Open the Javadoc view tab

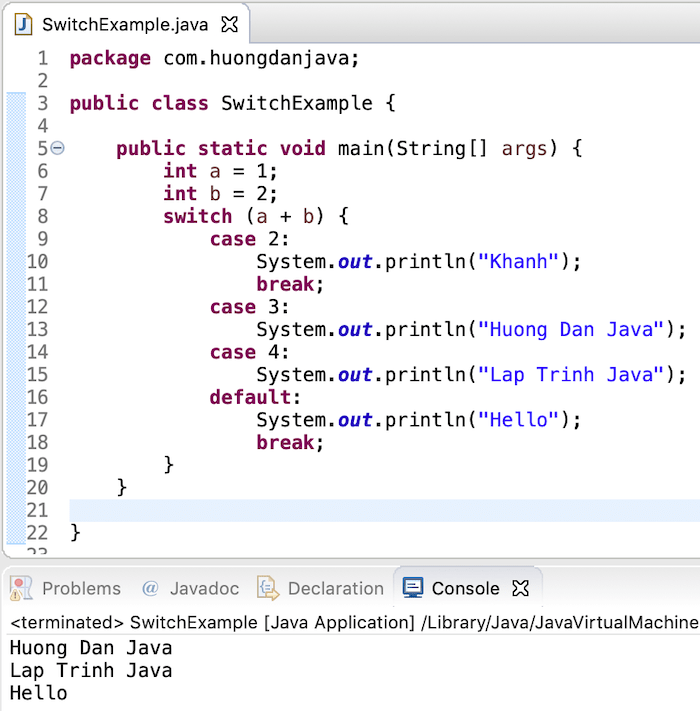pos(204,588)
